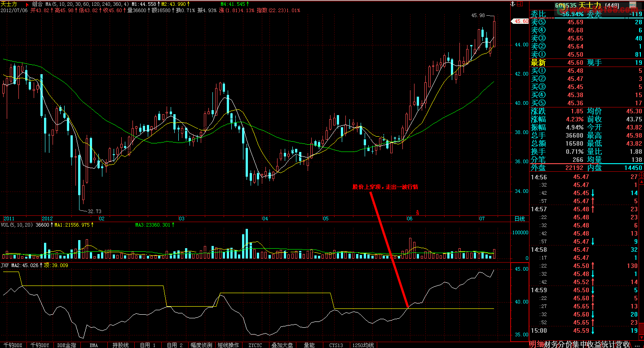
Task: Open the 自用 2 indicator tab
Action: coord(175,345)
